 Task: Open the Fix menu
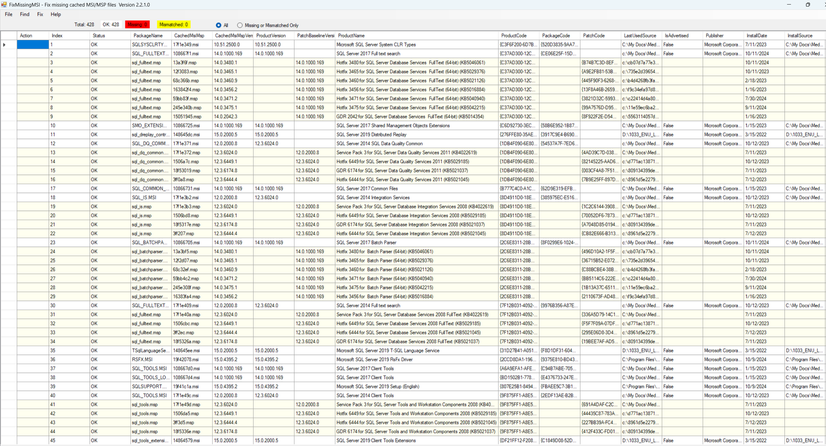pyautogui.click(x=40, y=14)
